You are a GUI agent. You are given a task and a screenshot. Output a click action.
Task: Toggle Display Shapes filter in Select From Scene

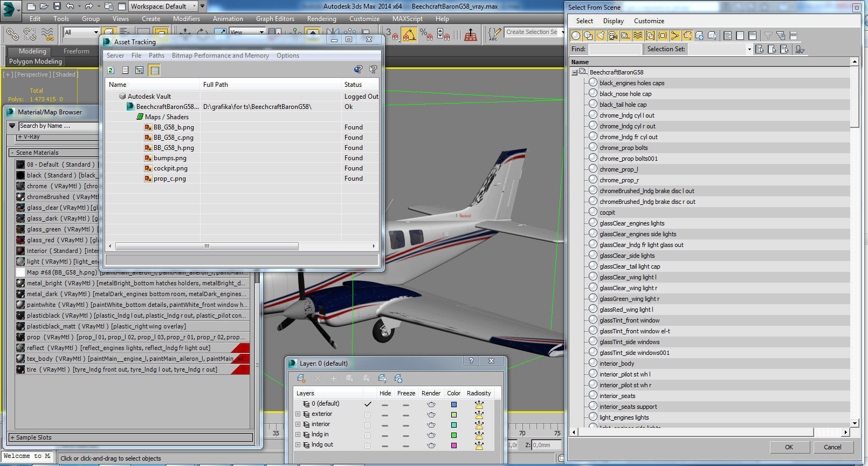[x=588, y=36]
